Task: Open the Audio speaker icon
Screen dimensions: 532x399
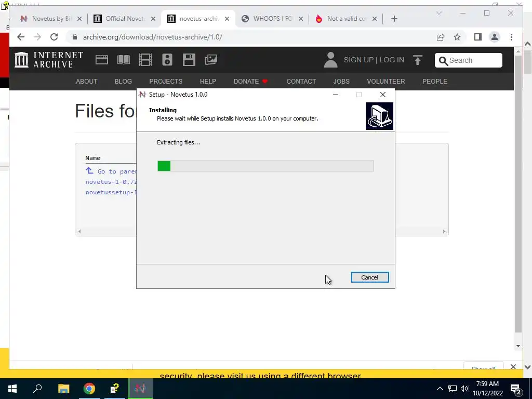Action: (167, 60)
